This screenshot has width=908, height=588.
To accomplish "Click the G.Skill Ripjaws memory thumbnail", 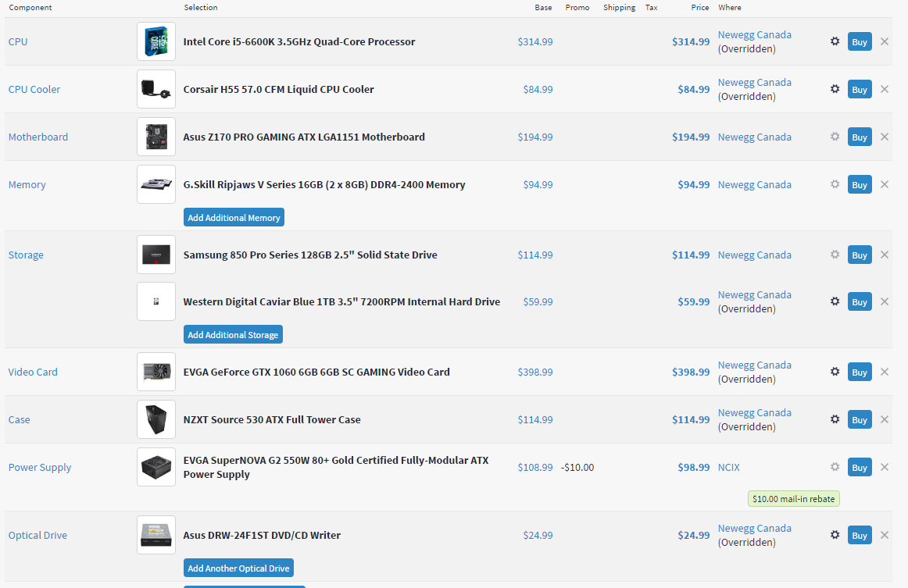I will [x=156, y=184].
